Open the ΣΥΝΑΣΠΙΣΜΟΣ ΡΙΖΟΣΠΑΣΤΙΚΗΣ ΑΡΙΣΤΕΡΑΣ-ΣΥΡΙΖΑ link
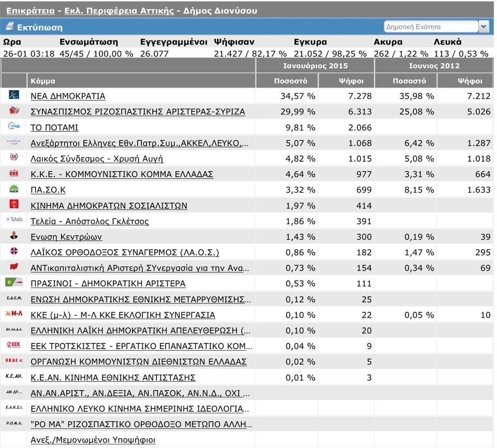This screenshot has width=497, height=448. [x=138, y=111]
